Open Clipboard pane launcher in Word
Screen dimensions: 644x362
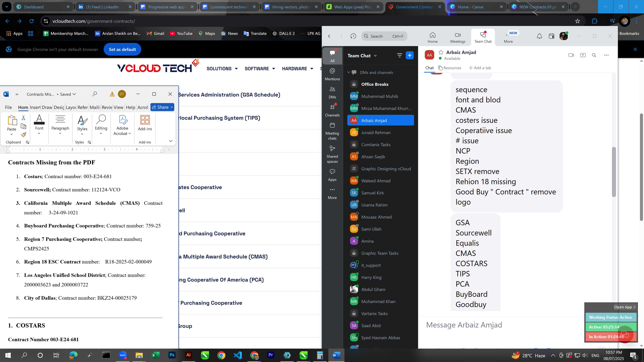pyautogui.click(x=28, y=142)
